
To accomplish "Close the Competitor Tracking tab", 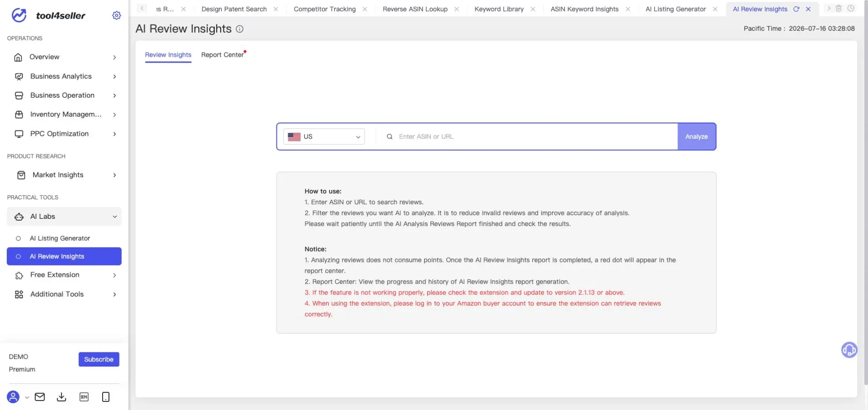I will pyautogui.click(x=365, y=9).
